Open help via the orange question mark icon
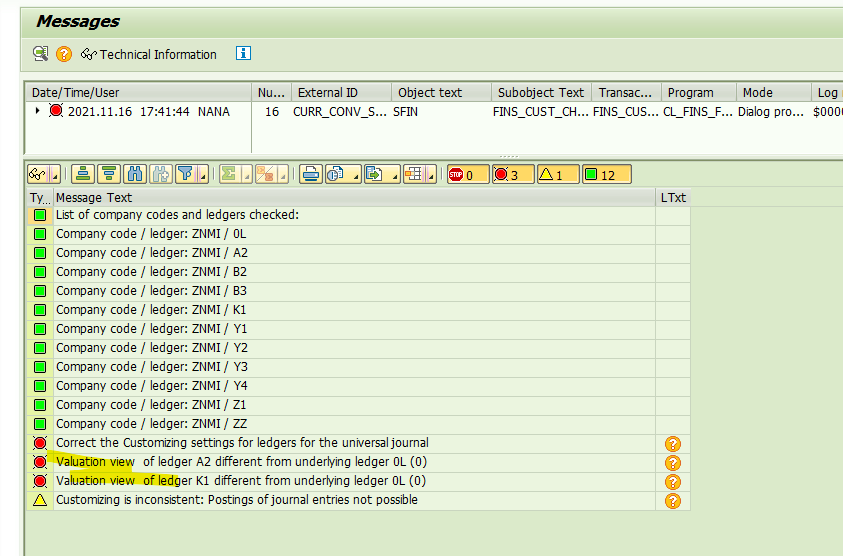843x556 pixels. coord(64,54)
